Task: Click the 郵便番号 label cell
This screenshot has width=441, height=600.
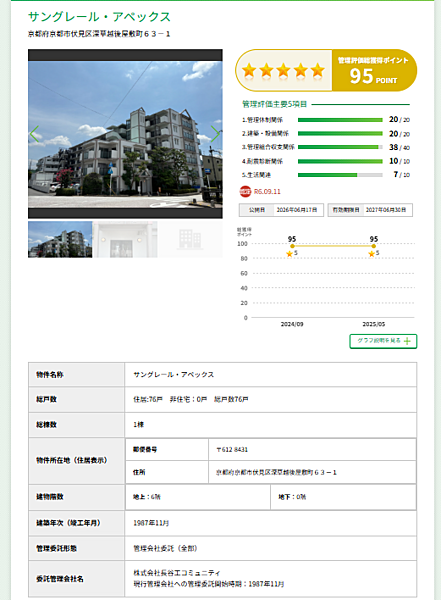Action: click(x=167, y=450)
